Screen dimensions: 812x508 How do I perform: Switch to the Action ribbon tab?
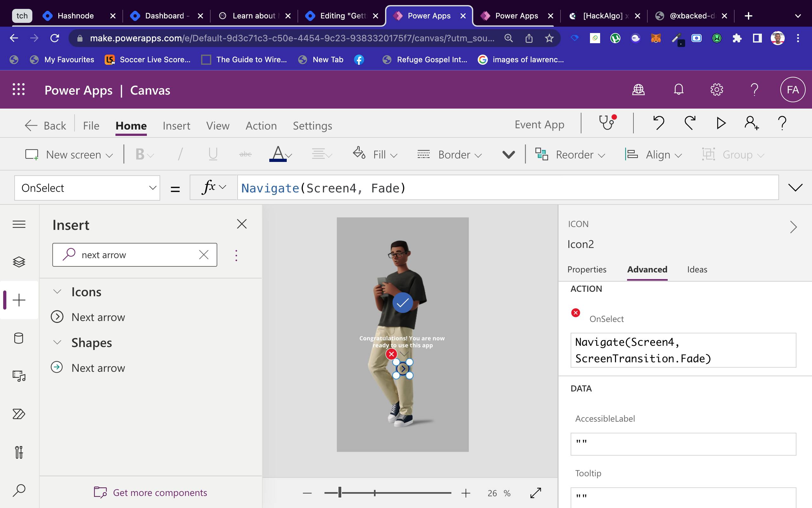point(261,125)
